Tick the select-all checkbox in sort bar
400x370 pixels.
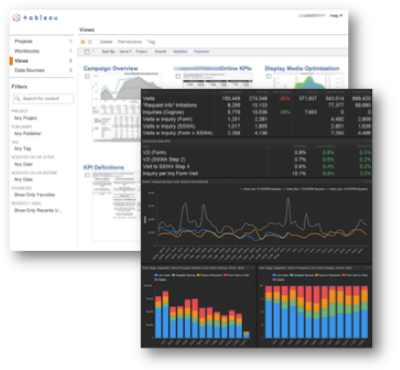pos(87,52)
